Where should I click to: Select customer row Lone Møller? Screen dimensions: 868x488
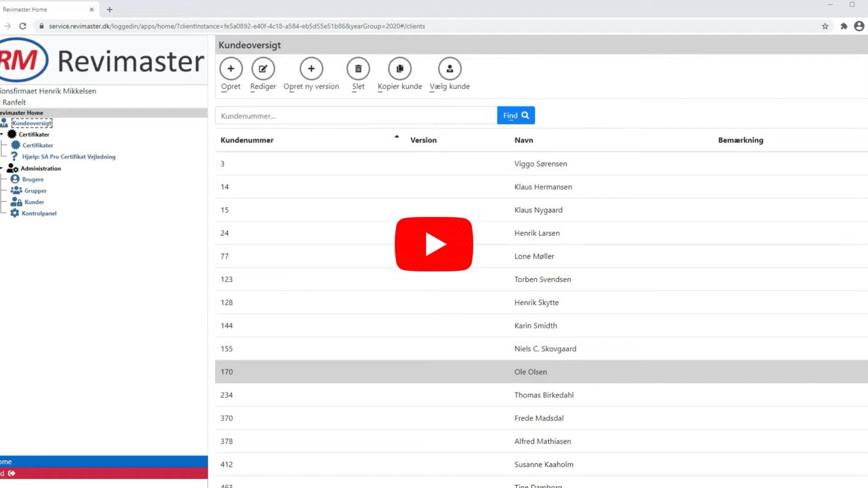tap(541, 257)
